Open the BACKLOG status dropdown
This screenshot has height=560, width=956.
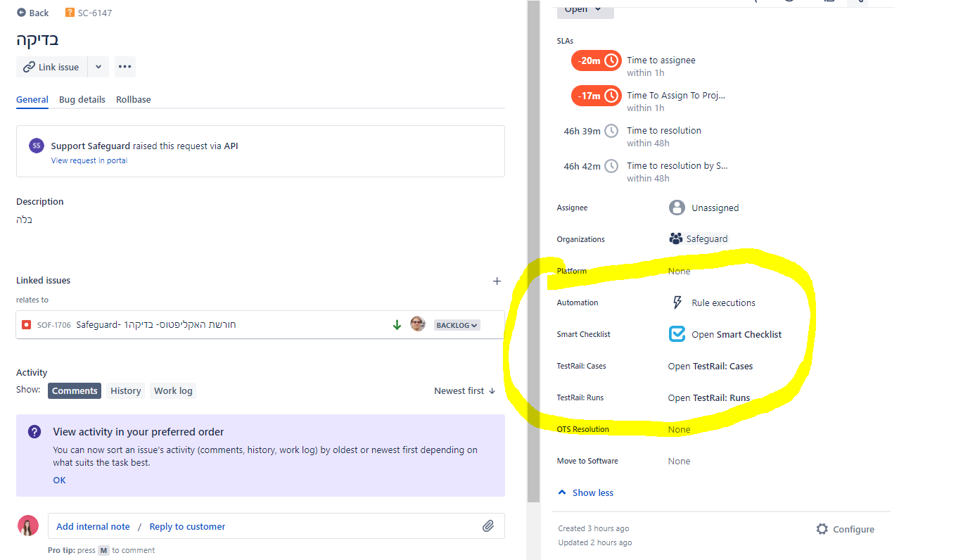coord(457,325)
